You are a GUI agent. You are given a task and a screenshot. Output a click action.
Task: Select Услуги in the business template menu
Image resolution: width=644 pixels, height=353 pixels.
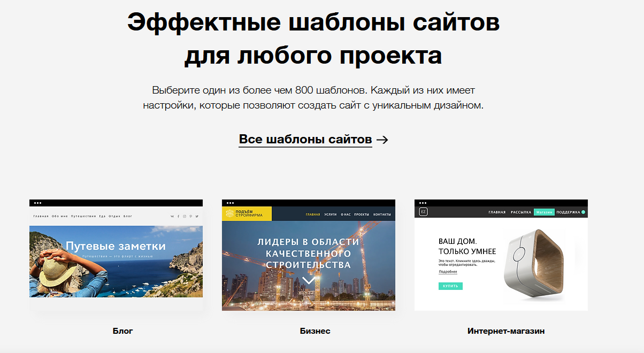[x=330, y=214]
